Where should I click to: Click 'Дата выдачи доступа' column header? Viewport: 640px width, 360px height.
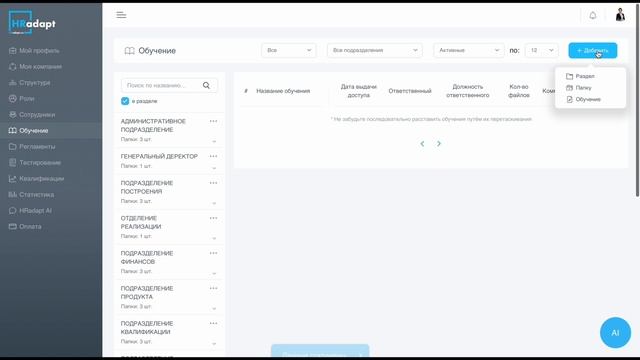point(358,91)
